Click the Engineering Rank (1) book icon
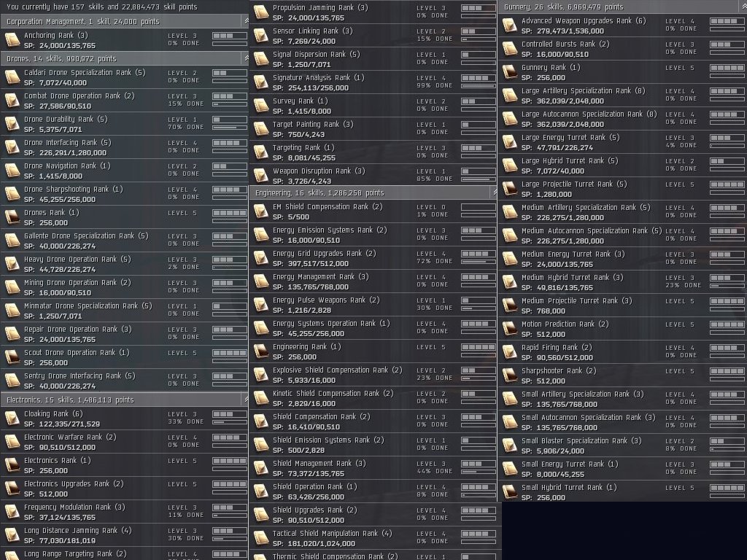Screen dimensions: 747x560 click(260, 351)
